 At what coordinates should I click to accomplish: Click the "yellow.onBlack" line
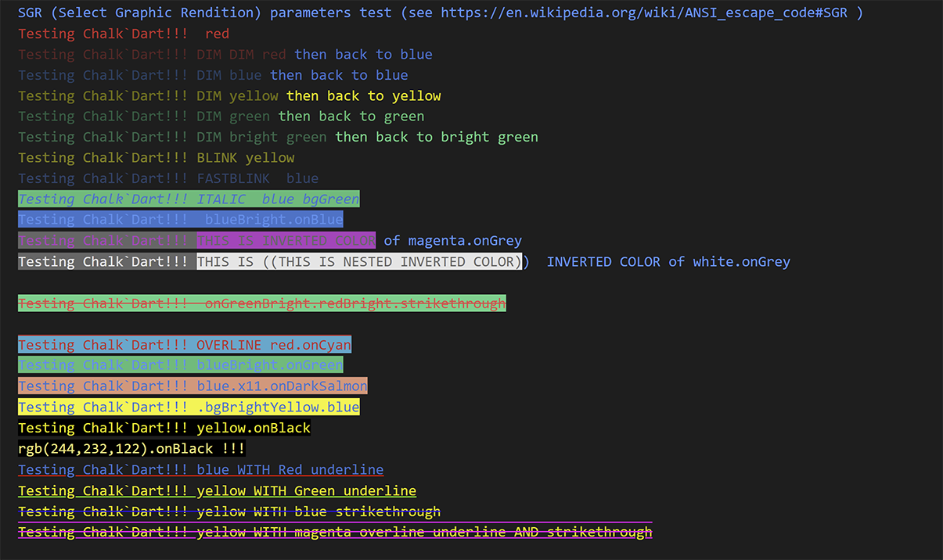coord(164,427)
